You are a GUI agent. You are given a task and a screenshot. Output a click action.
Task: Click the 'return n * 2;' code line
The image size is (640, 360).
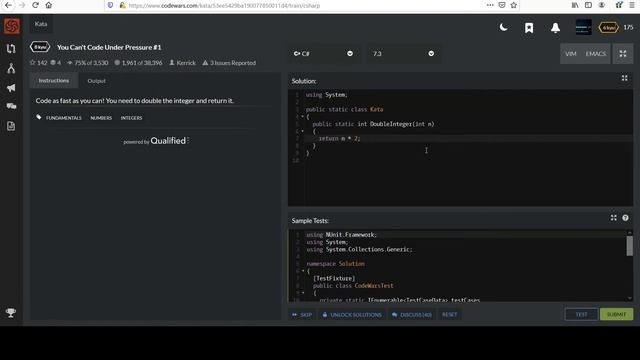point(340,139)
